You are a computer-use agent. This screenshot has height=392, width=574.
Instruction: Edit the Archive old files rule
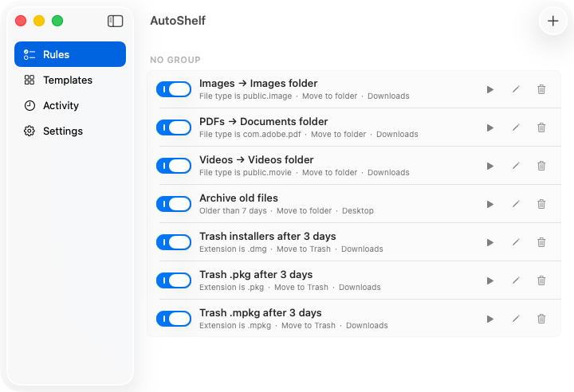click(x=516, y=204)
